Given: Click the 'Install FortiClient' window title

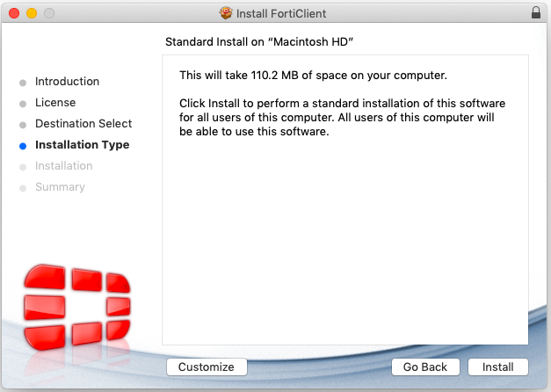Looking at the screenshot, I should coord(281,13).
